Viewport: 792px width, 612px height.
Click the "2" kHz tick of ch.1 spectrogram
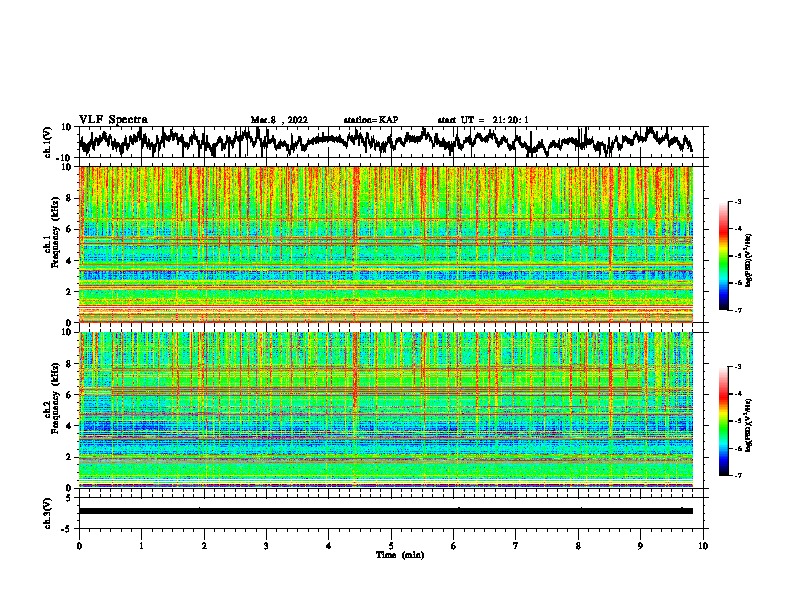(x=70, y=291)
